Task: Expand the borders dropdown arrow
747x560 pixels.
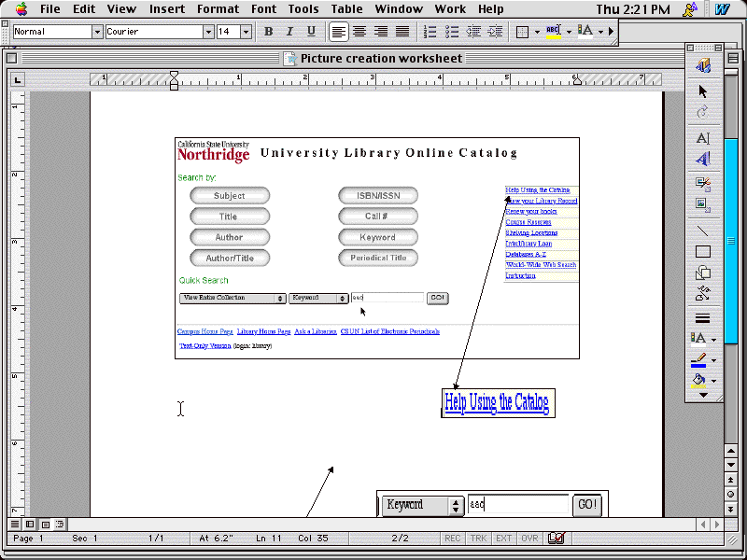Action: 537,32
